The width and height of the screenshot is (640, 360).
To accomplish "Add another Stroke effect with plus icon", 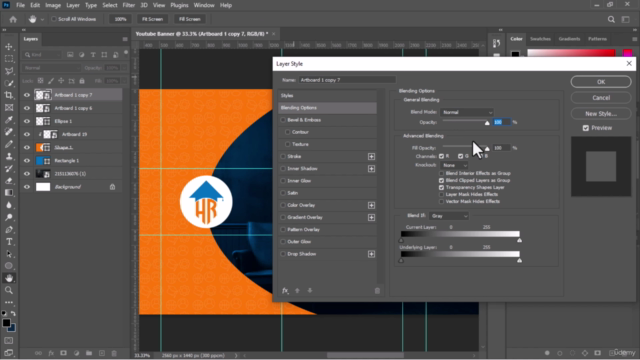I will (371, 156).
